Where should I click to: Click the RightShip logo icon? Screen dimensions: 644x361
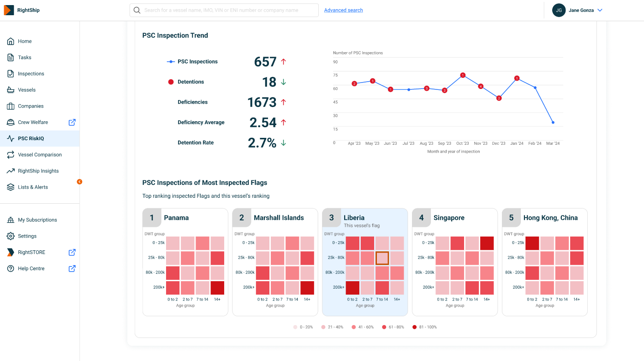tap(9, 10)
